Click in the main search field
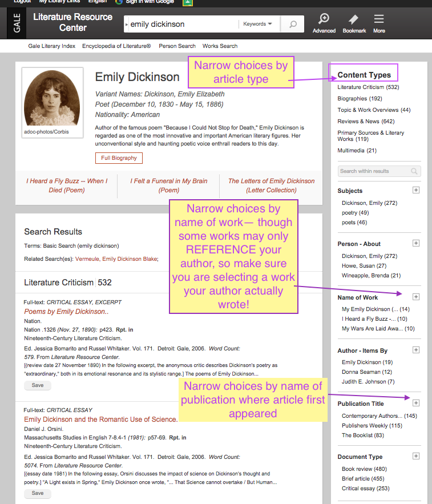Image resolution: width=432 pixels, height=504 pixels. coord(183,24)
